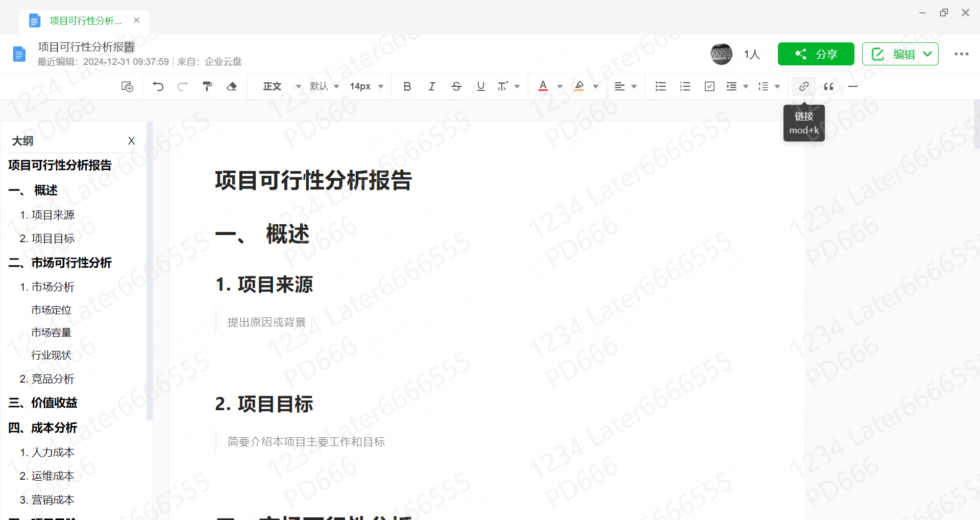
Task: Go to outline heading 项目可行性分析报告
Action: pyautogui.click(x=60, y=165)
